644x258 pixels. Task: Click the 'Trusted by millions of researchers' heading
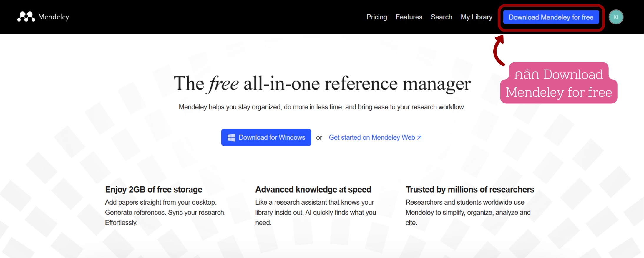point(470,189)
